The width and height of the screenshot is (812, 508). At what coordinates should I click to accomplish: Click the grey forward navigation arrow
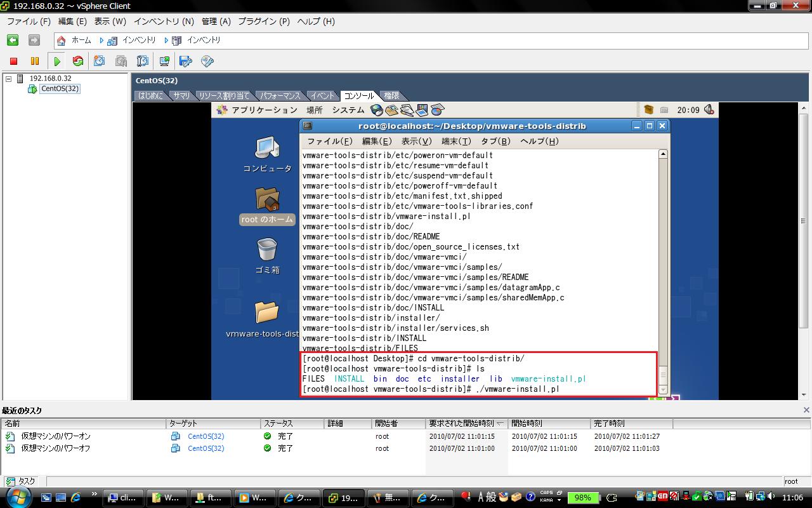pyautogui.click(x=34, y=40)
